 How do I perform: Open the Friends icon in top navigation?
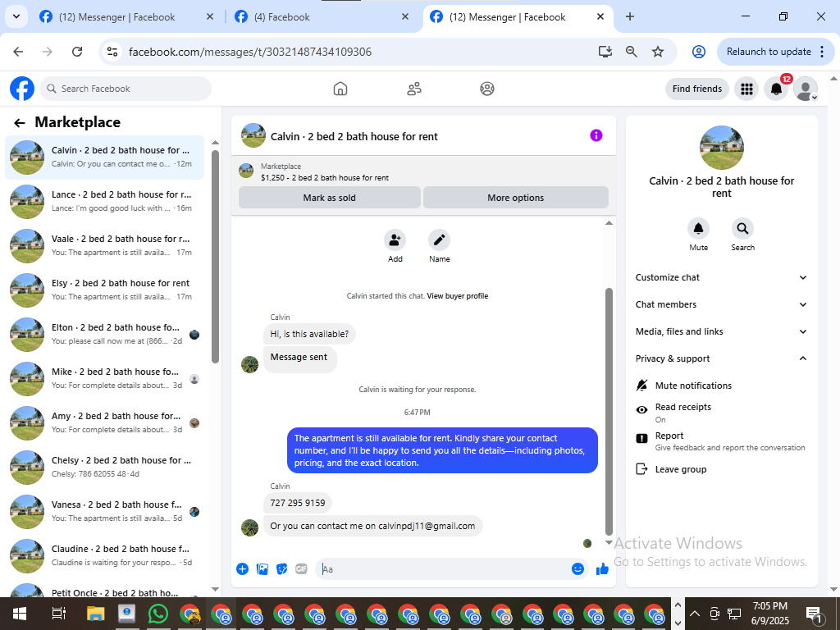(414, 89)
